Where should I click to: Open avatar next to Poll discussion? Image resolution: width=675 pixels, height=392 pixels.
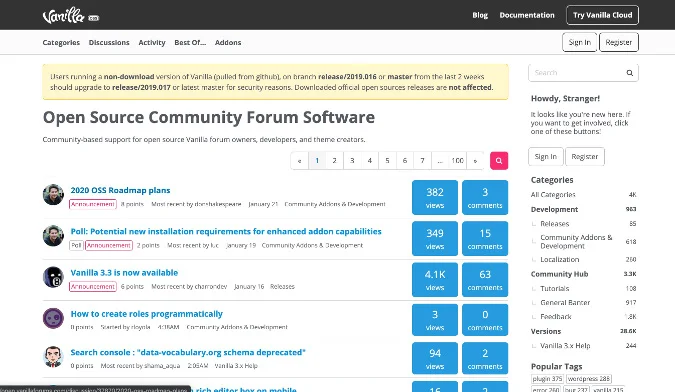[53, 235]
